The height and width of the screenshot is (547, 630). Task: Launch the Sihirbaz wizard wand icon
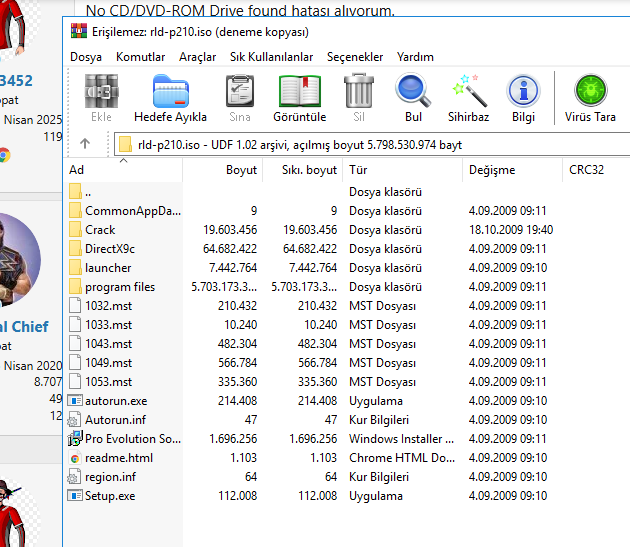[468, 90]
